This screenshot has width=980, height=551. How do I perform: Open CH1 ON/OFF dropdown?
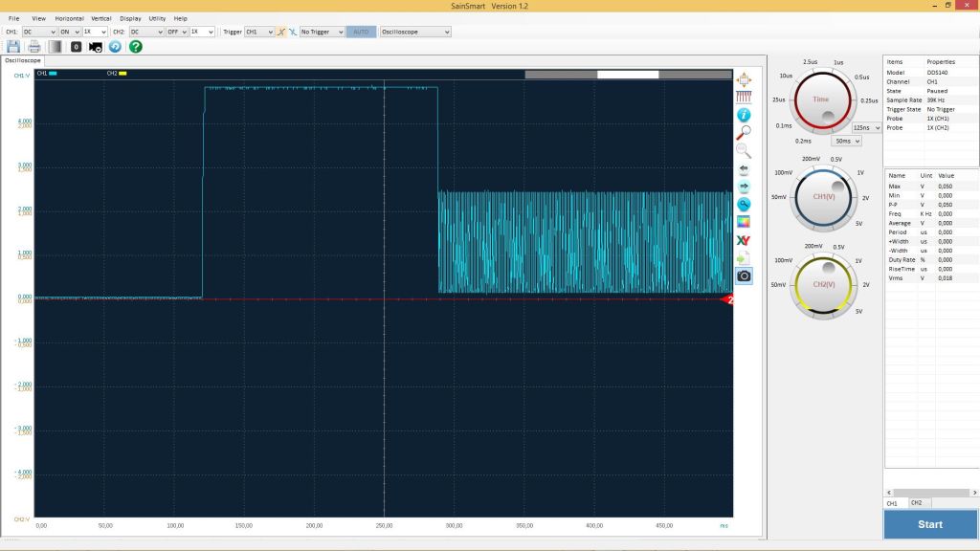[69, 32]
